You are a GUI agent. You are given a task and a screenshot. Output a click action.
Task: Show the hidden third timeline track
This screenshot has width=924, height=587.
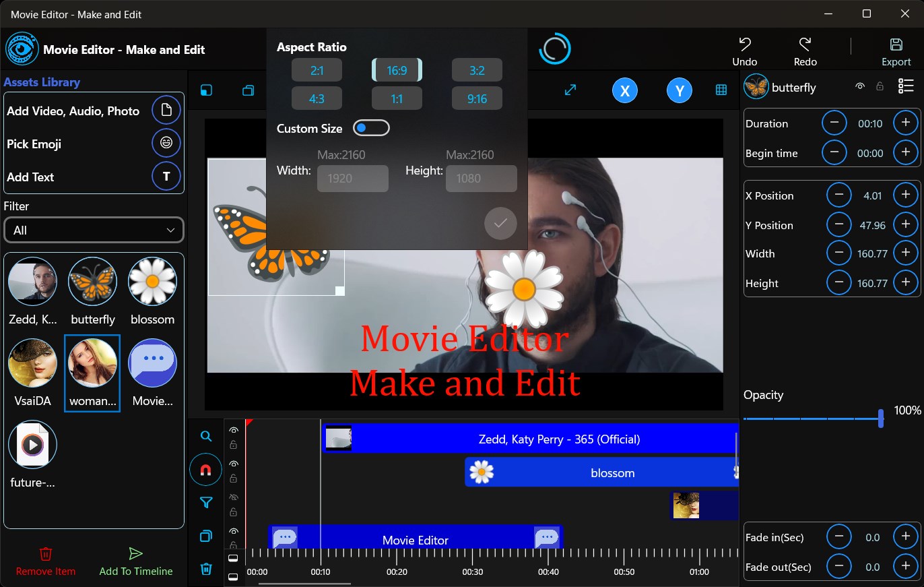[234, 497]
